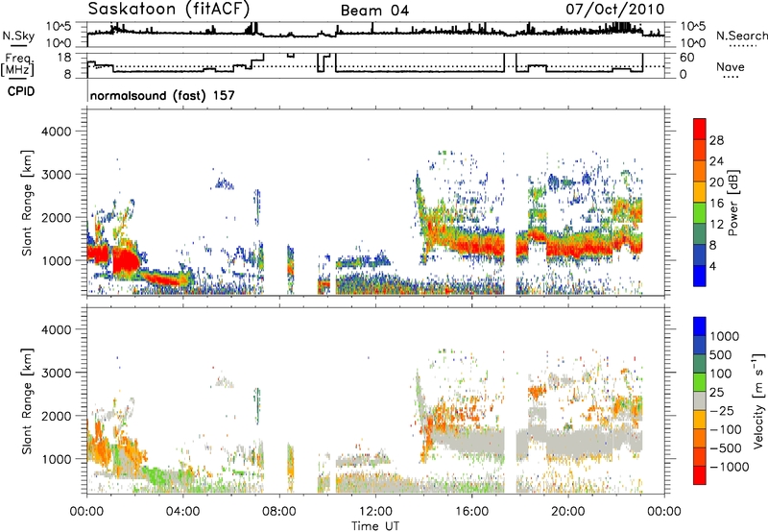Click the 'normalsound (fast) 157' text
Screen dimensions: 768x532
click(162, 95)
